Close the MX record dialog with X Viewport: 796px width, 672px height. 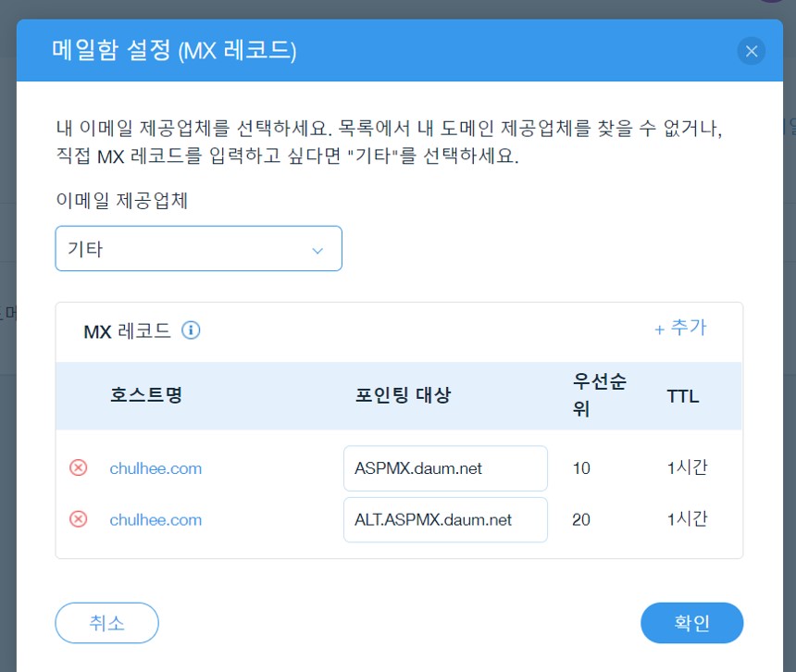click(x=752, y=51)
